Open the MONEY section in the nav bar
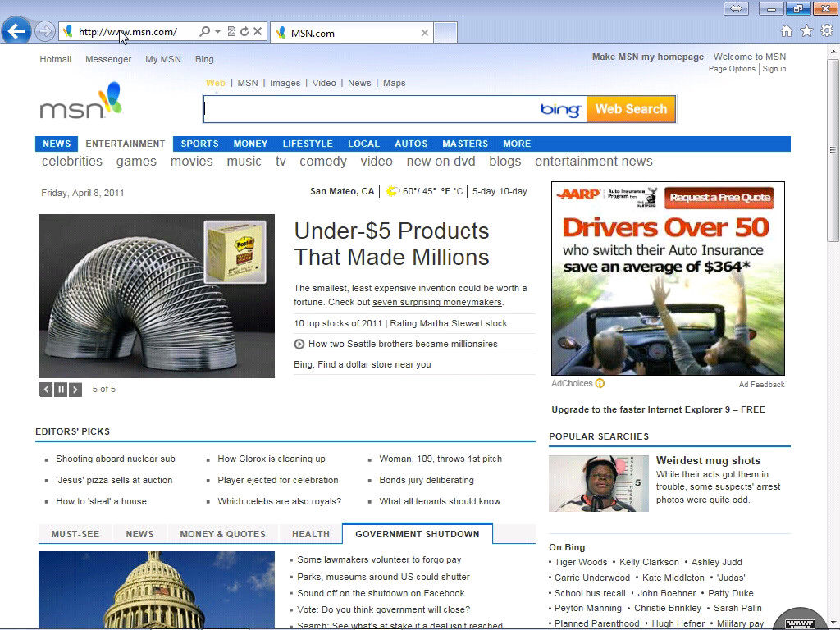 click(x=250, y=144)
